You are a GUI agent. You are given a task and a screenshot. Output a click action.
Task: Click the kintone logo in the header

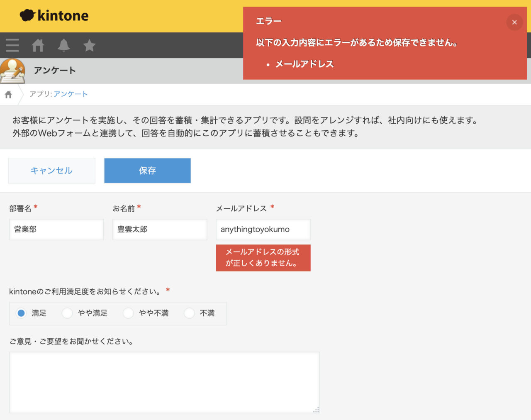(x=54, y=16)
